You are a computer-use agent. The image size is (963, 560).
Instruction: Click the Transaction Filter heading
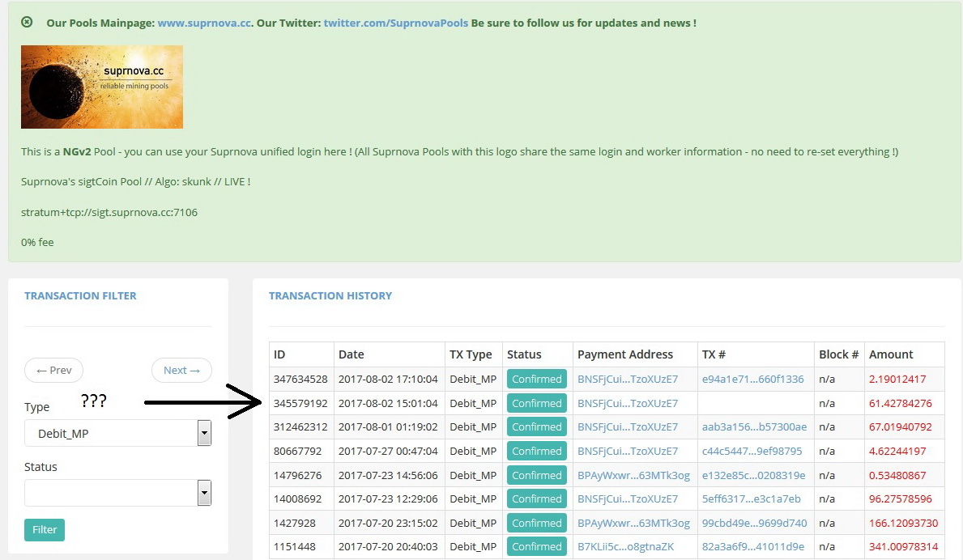pyautogui.click(x=80, y=295)
